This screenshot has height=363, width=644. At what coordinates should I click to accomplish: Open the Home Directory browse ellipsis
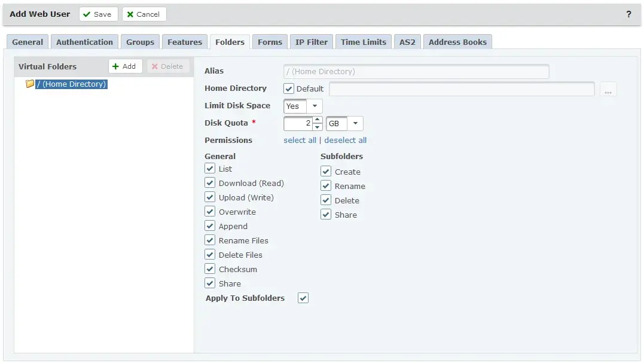pyautogui.click(x=608, y=89)
